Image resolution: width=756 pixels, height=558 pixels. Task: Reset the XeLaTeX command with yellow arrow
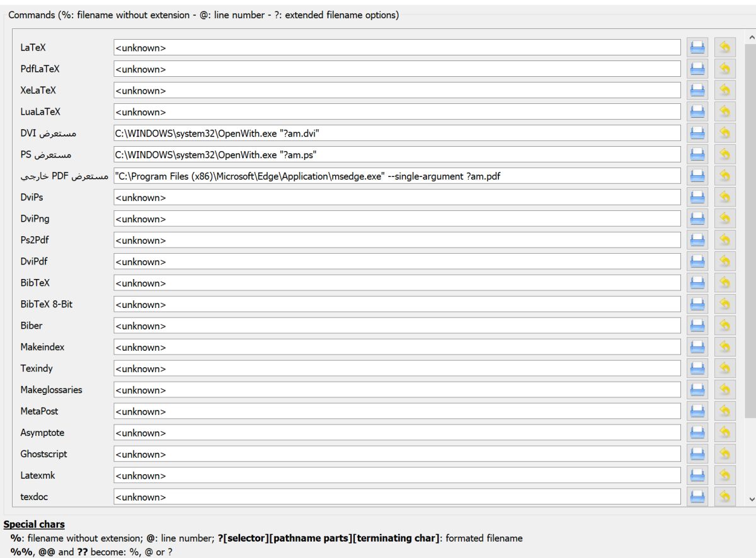coord(725,90)
